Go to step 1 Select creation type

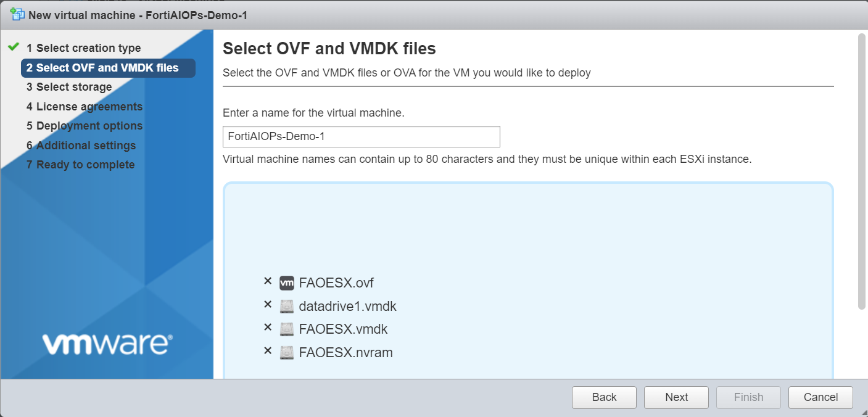[88, 48]
